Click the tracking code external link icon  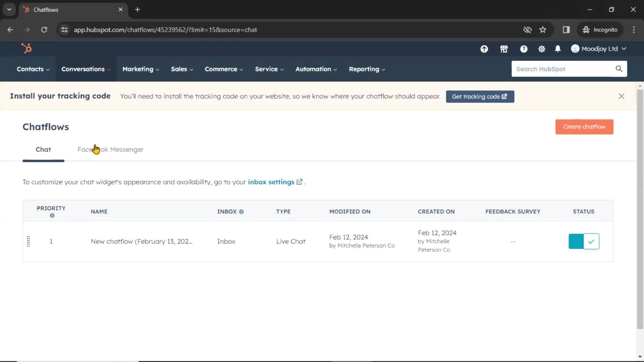505,96
